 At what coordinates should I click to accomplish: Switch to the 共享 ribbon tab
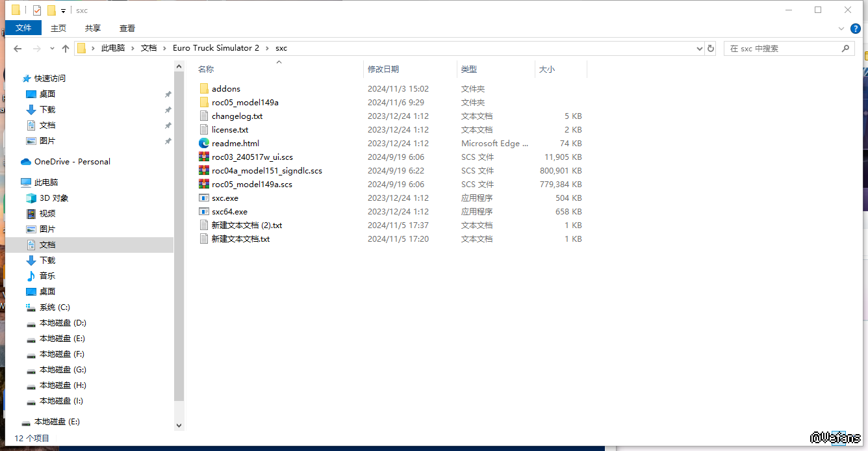[x=93, y=28]
